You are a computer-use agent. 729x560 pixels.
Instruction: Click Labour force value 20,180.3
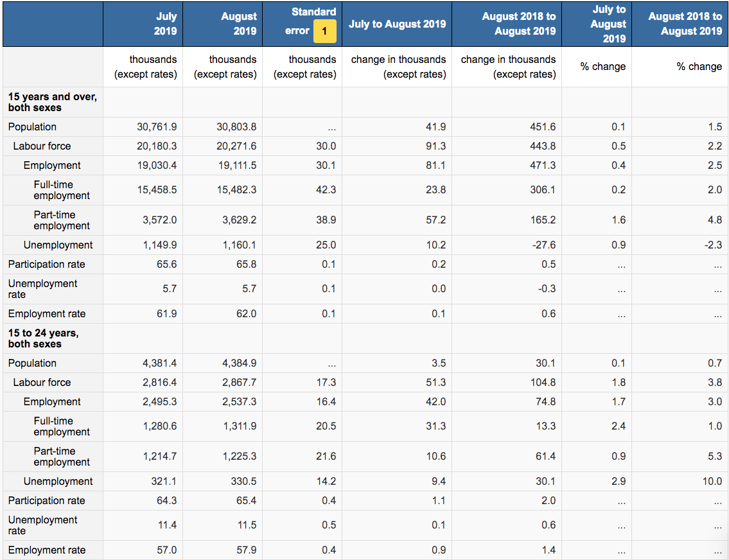click(157, 146)
